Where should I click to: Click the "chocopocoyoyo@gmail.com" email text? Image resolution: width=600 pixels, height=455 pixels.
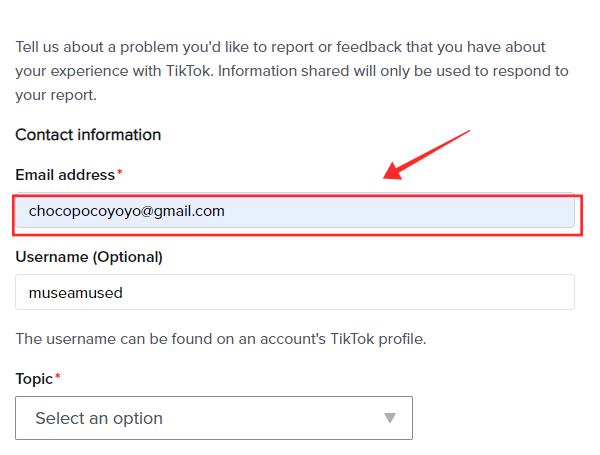pos(127,211)
